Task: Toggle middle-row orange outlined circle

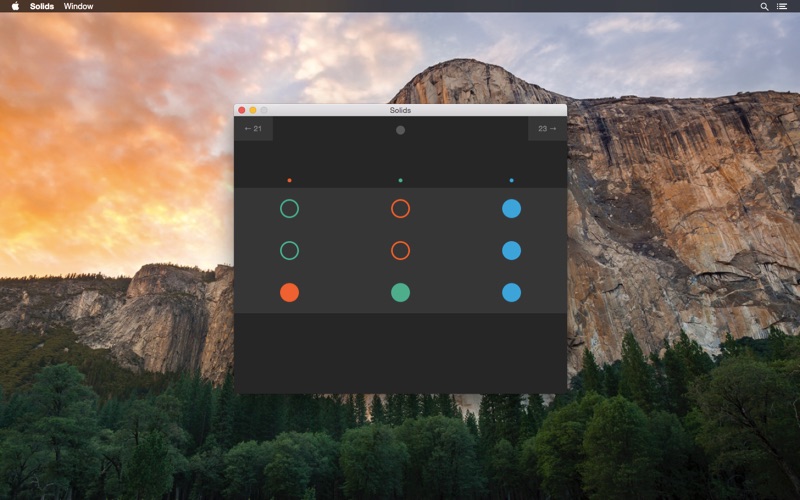Action: click(x=401, y=251)
